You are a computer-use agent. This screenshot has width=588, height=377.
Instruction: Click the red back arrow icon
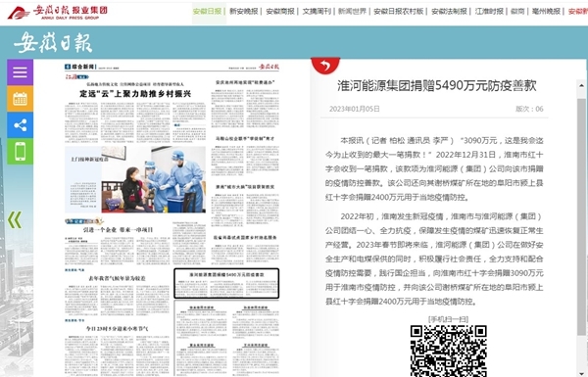[325, 66]
